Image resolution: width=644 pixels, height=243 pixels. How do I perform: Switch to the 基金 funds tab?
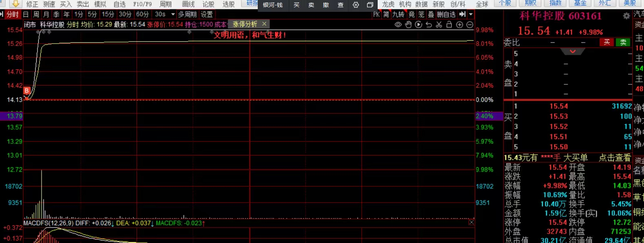(580, 3)
